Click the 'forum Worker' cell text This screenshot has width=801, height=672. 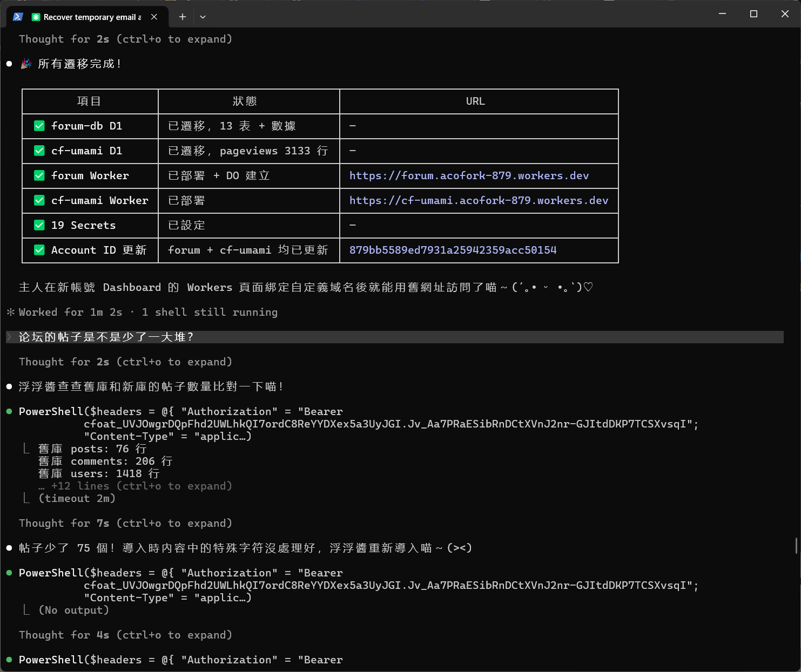(x=90, y=175)
